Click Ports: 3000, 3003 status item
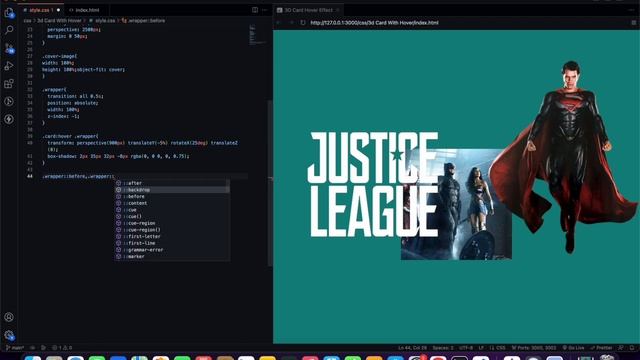 pyautogui.click(x=534, y=348)
